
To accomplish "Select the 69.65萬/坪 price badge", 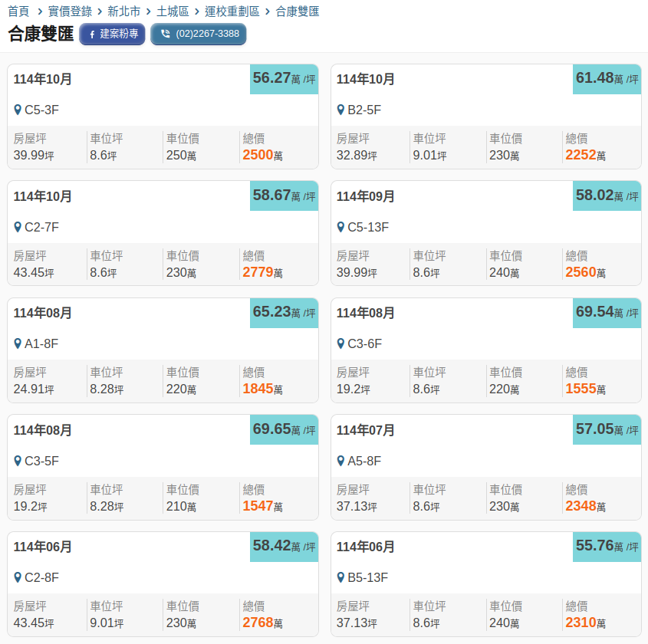I will [284, 429].
